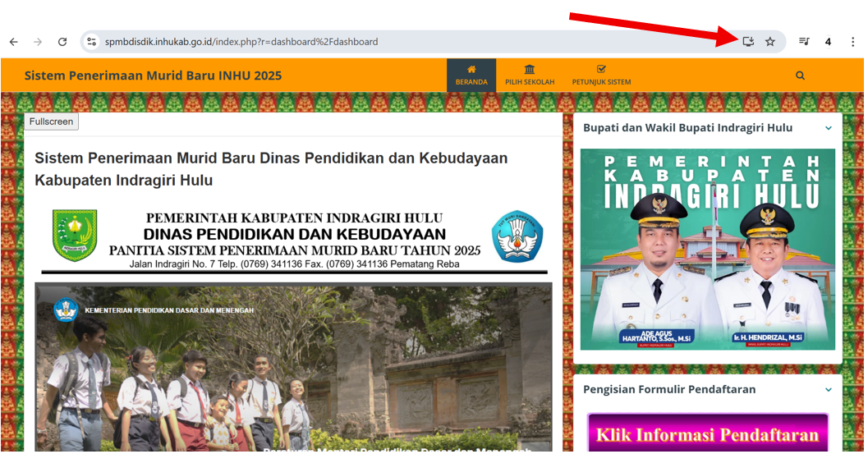Click the browser forward arrow

click(38, 42)
